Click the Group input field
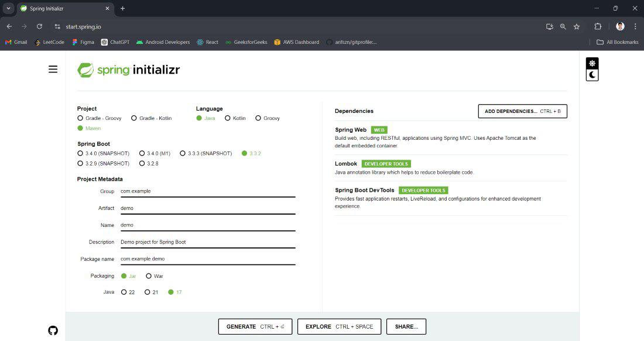Screen dimensions: 644x341 coord(208,192)
